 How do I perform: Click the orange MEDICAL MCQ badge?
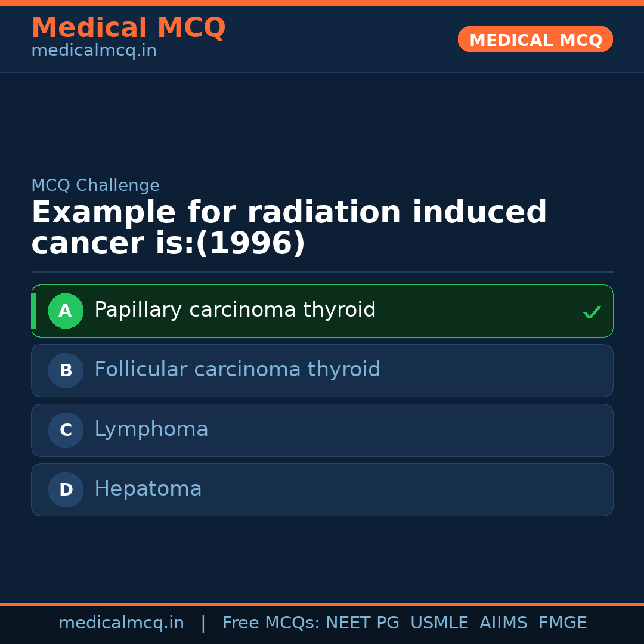[535, 40]
